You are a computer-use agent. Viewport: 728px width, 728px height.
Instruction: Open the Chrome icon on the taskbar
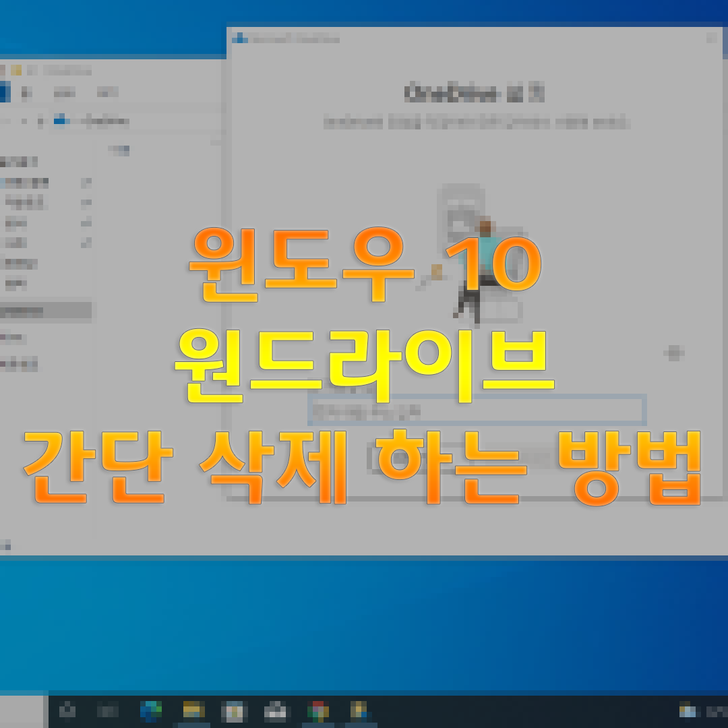click(x=318, y=711)
